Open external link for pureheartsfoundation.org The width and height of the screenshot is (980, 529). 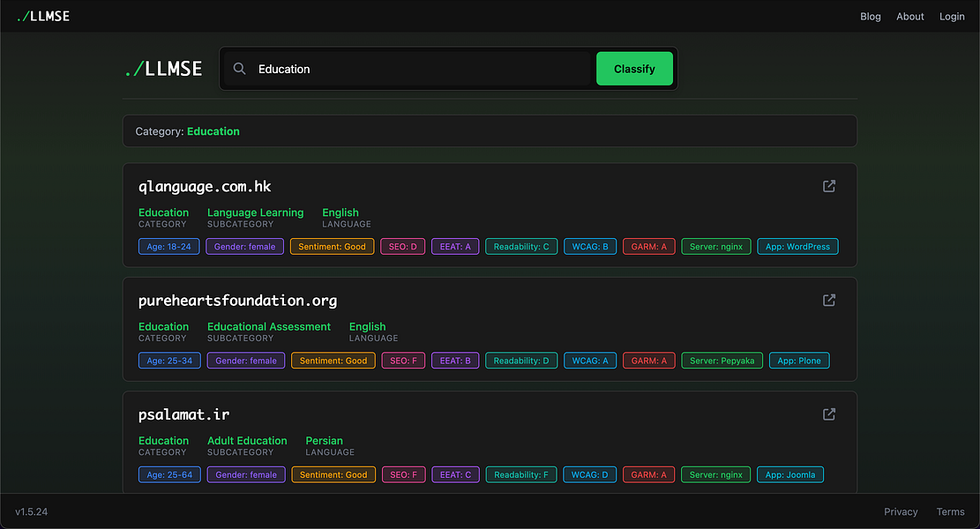pos(829,301)
